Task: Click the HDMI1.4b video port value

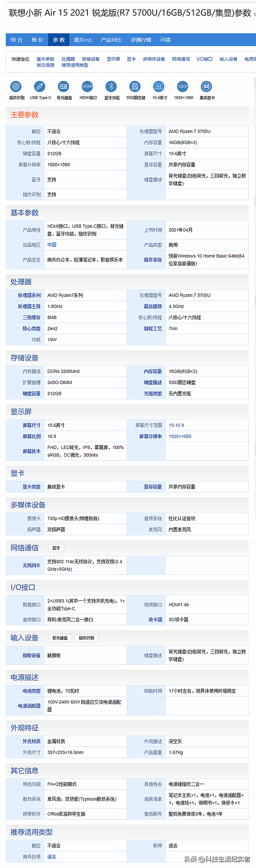Action: [x=179, y=605]
